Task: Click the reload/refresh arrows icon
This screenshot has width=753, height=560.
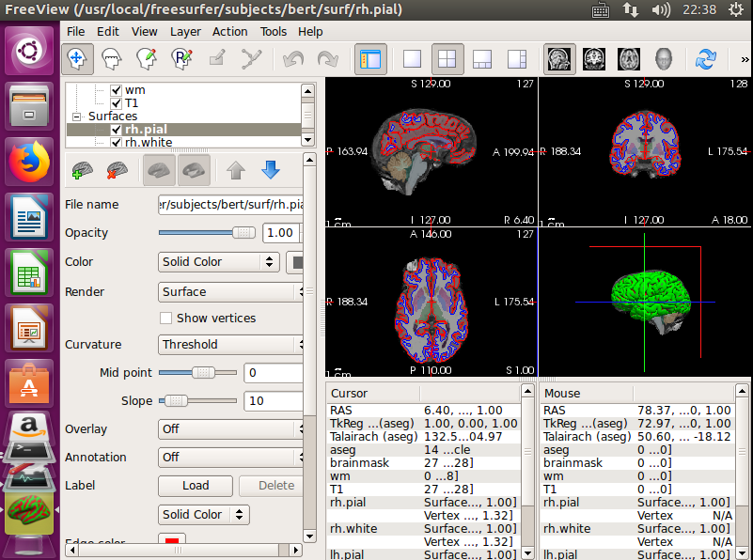Action: coord(705,59)
